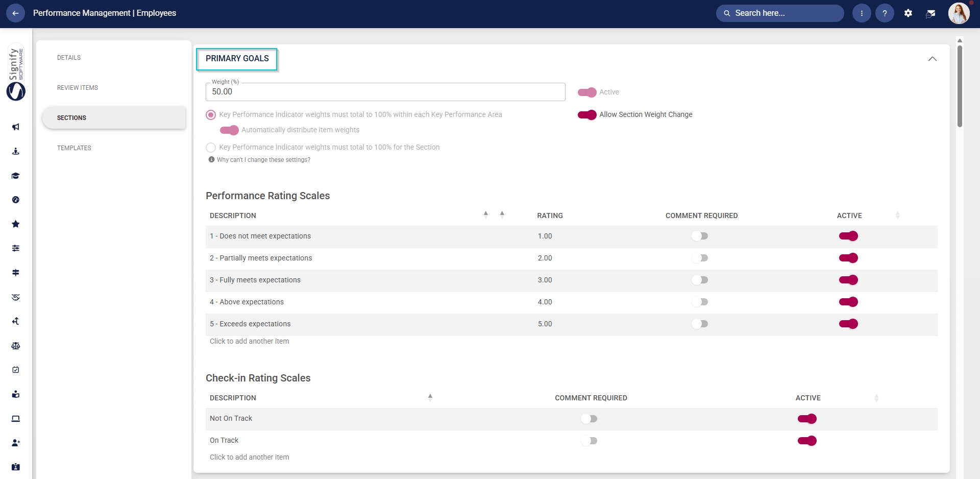Click the 'Not On Track' description
Viewport: 980px width, 479px height.
[231, 418]
